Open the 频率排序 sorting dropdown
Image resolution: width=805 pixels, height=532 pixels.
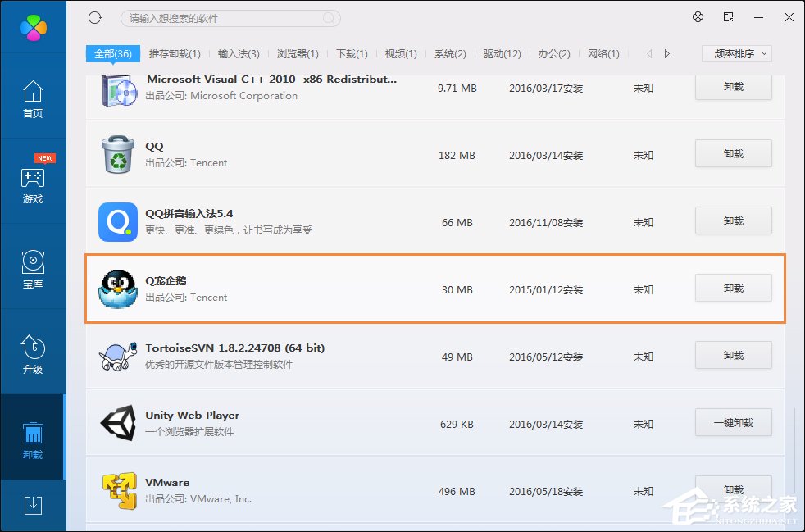point(735,53)
